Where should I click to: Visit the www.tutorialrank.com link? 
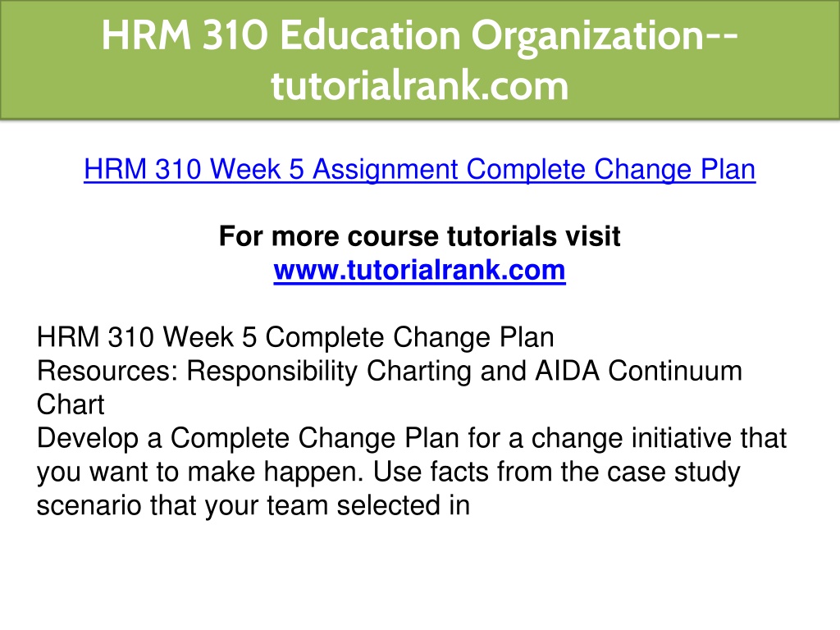(x=419, y=270)
